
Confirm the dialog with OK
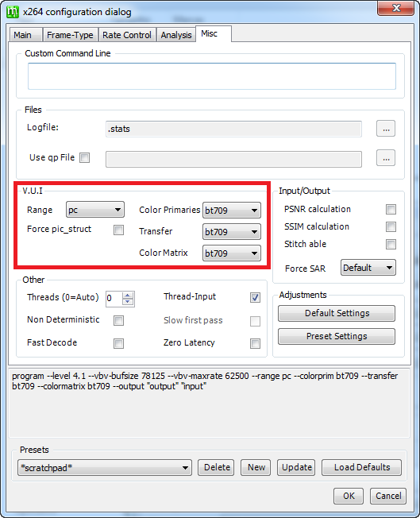click(x=349, y=497)
